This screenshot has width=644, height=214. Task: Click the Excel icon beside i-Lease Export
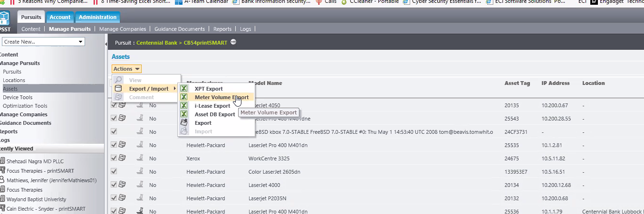(x=184, y=106)
